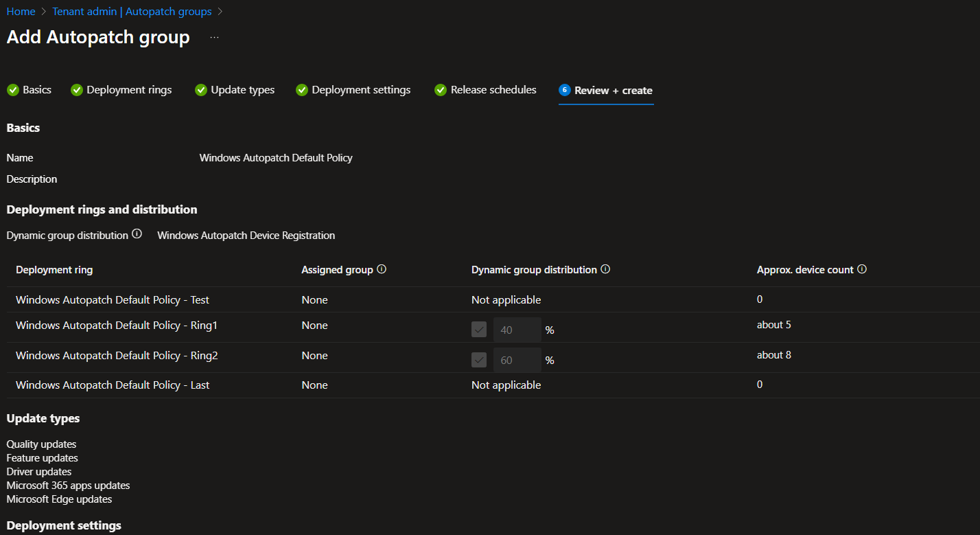
Task: Click the Deployment ring column header
Action: tap(54, 269)
